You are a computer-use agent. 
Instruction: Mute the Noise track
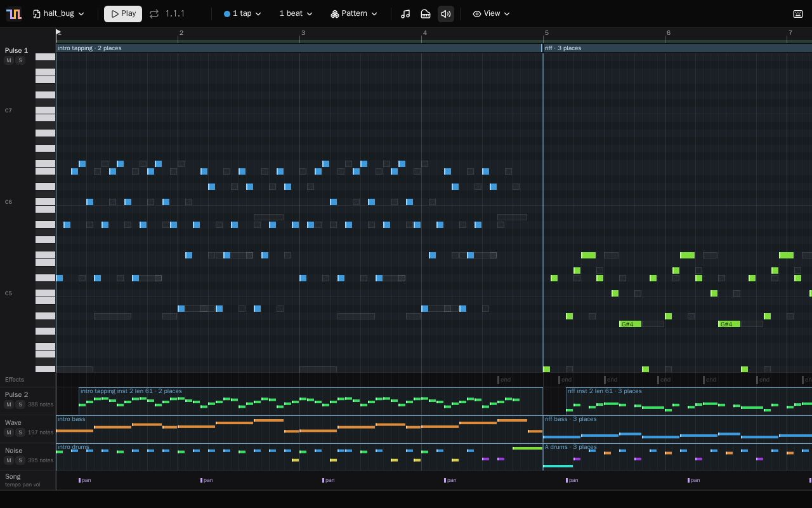click(9, 460)
